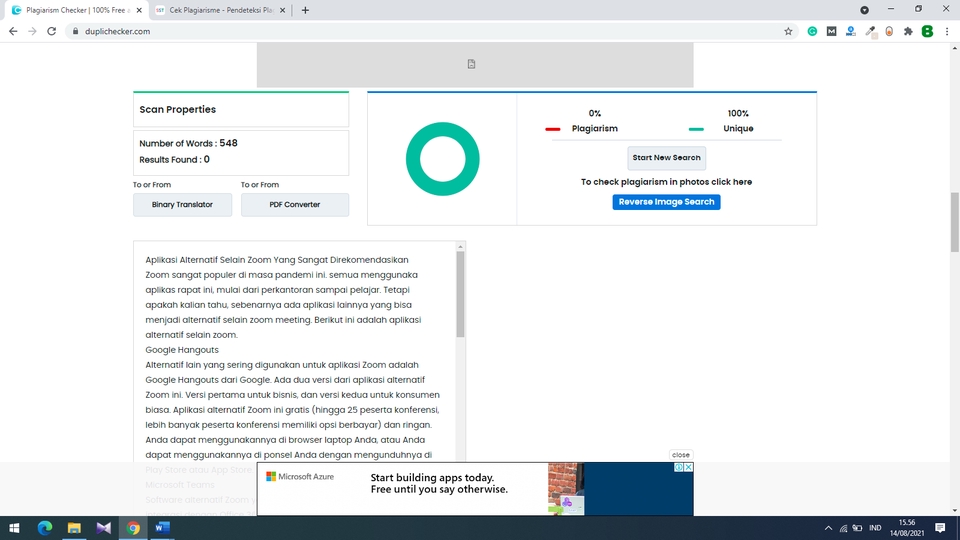This screenshot has height=540, width=960.
Task: Open Reverse Image Search
Action: pos(666,202)
